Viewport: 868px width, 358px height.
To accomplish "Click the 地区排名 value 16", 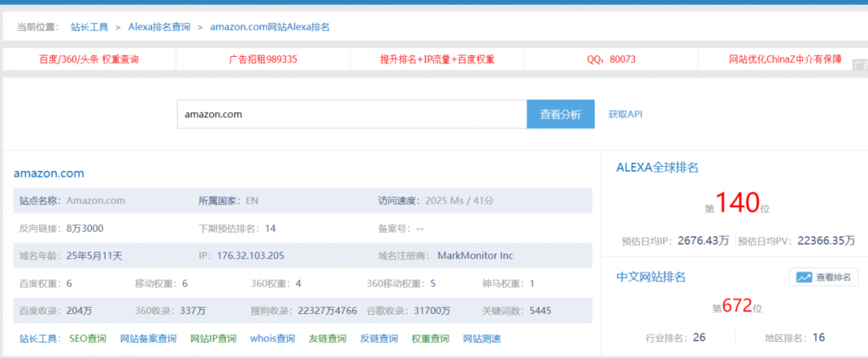I will point(819,337).
